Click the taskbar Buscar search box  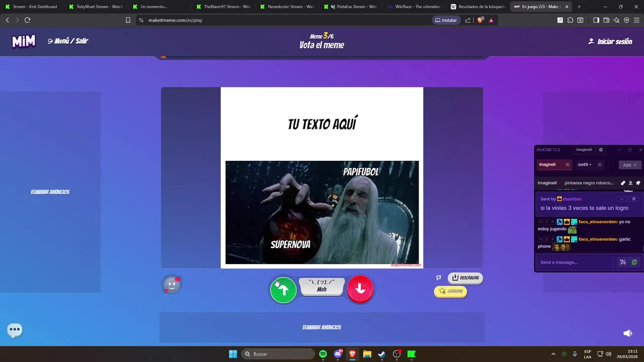[278, 354]
